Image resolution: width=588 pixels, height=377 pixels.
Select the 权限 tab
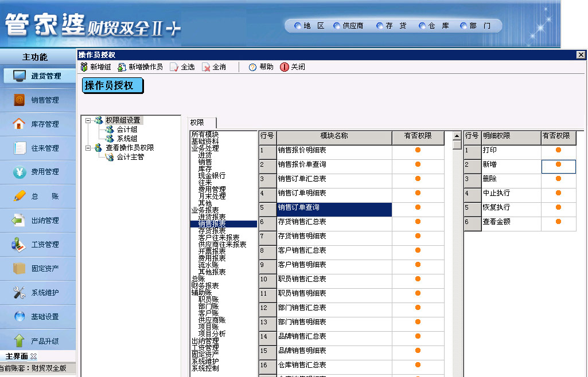coord(201,123)
